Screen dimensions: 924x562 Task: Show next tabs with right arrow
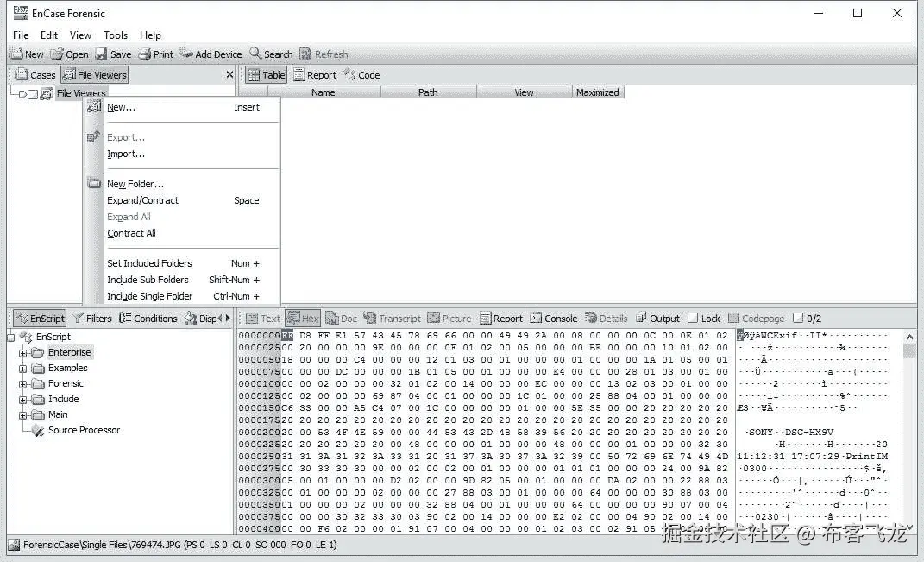(228, 318)
